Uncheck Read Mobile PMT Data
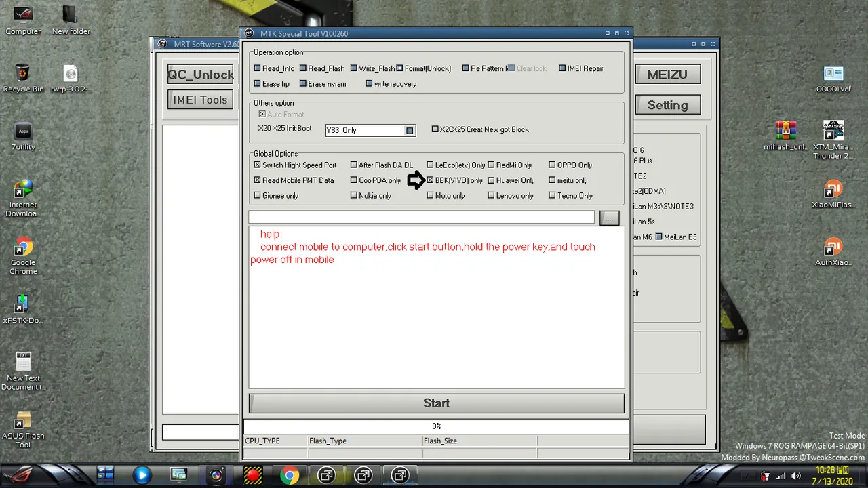 (257, 180)
